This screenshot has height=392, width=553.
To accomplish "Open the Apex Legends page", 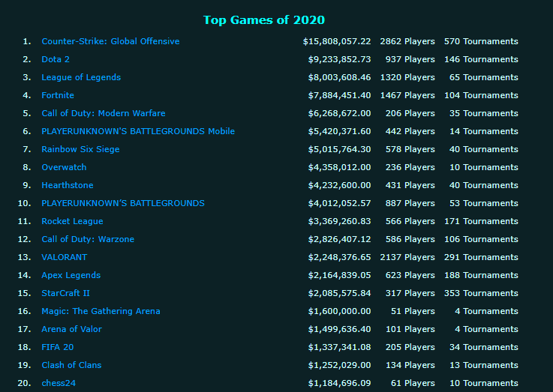I will (71, 275).
